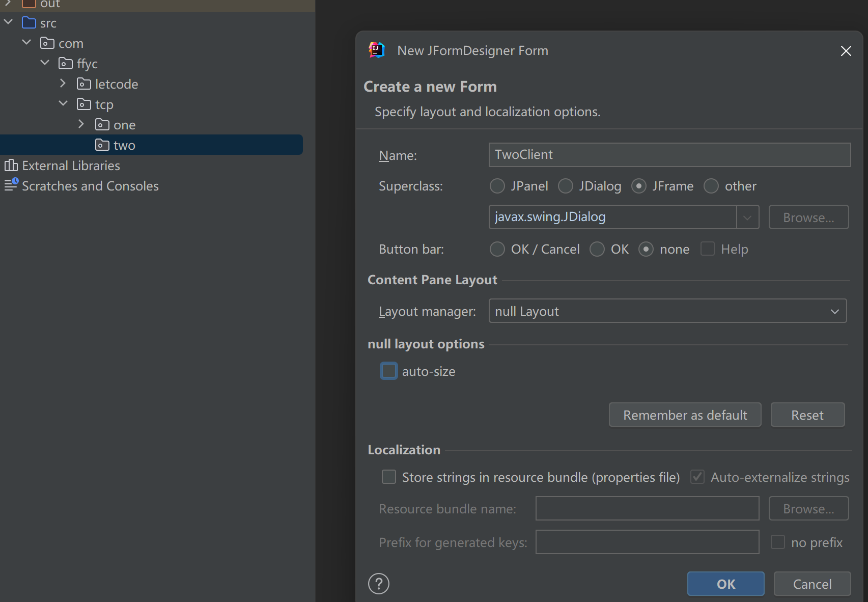Viewport: 868px width, 602px height.
Task: Open the help question mark icon
Action: coord(379,584)
